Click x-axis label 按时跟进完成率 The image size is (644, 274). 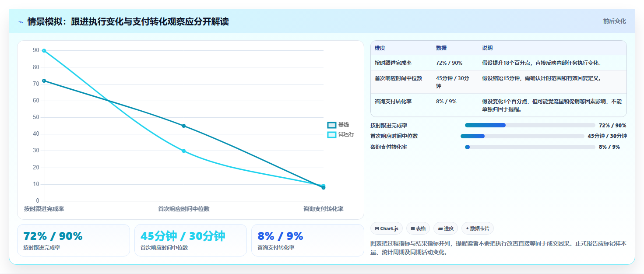(x=44, y=209)
